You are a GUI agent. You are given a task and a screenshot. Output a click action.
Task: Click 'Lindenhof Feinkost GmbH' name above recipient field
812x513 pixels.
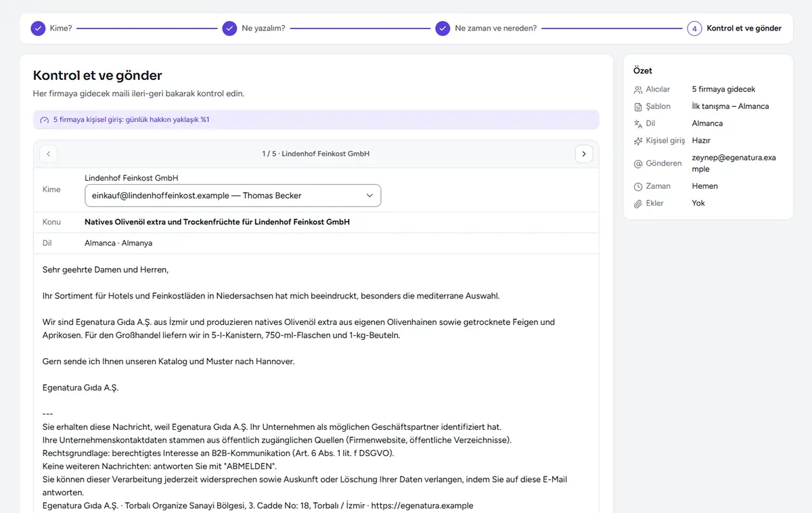coord(131,178)
